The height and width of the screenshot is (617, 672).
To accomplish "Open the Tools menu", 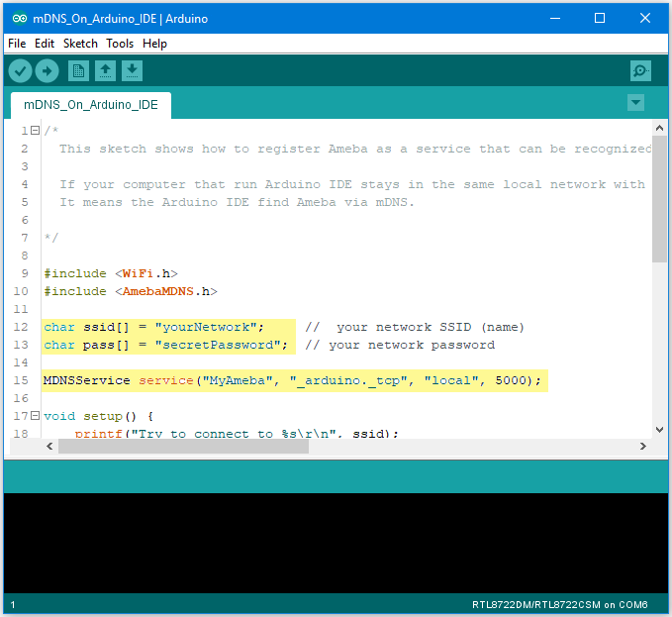I will (x=120, y=44).
